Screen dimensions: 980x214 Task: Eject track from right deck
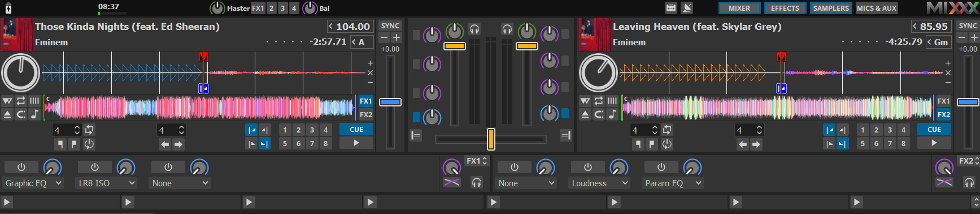(585, 114)
